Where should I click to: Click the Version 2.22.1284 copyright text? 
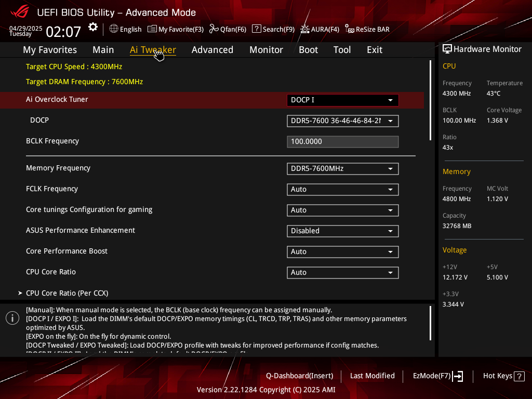pyautogui.click(x=266, y=390)
